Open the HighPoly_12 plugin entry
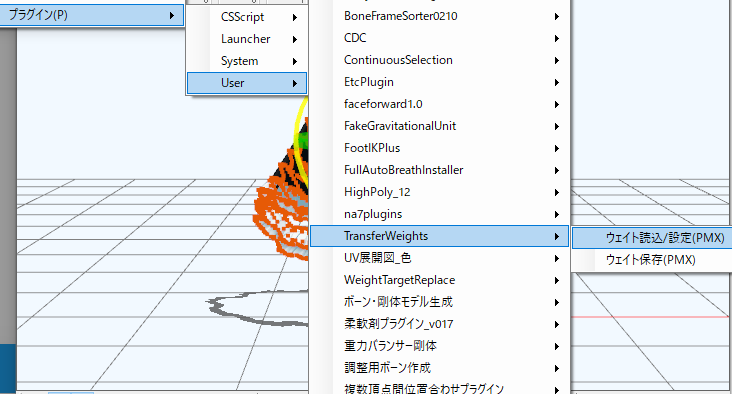The image size is (732, 394). coord(439,192)
